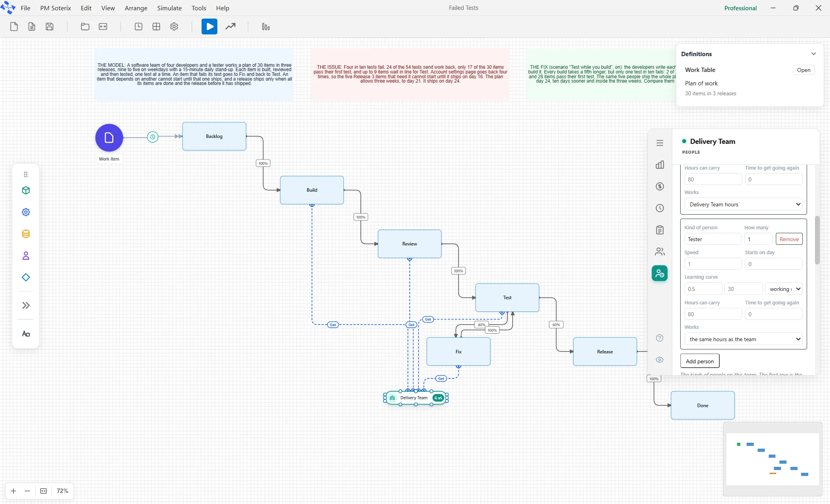Click the side panel vertical scrollbar

click(817, 240)
